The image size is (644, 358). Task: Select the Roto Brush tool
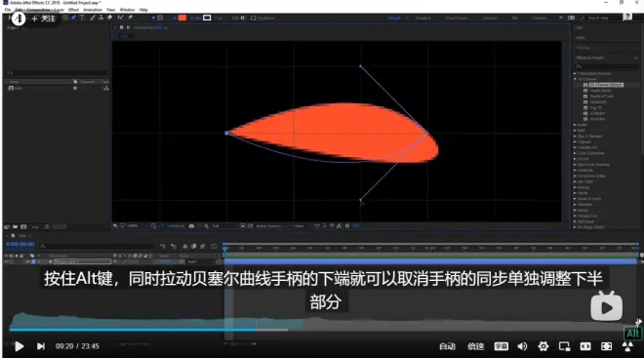(x=120, y=18)
